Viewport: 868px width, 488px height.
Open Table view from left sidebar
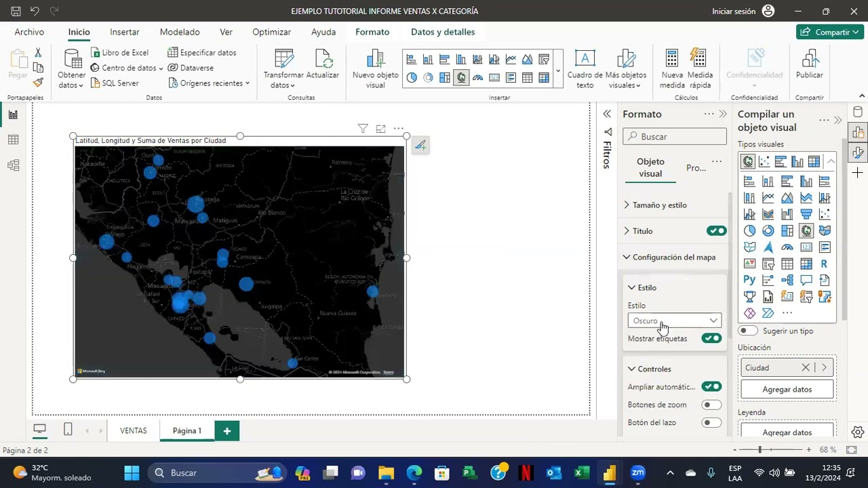click(13, 140)
